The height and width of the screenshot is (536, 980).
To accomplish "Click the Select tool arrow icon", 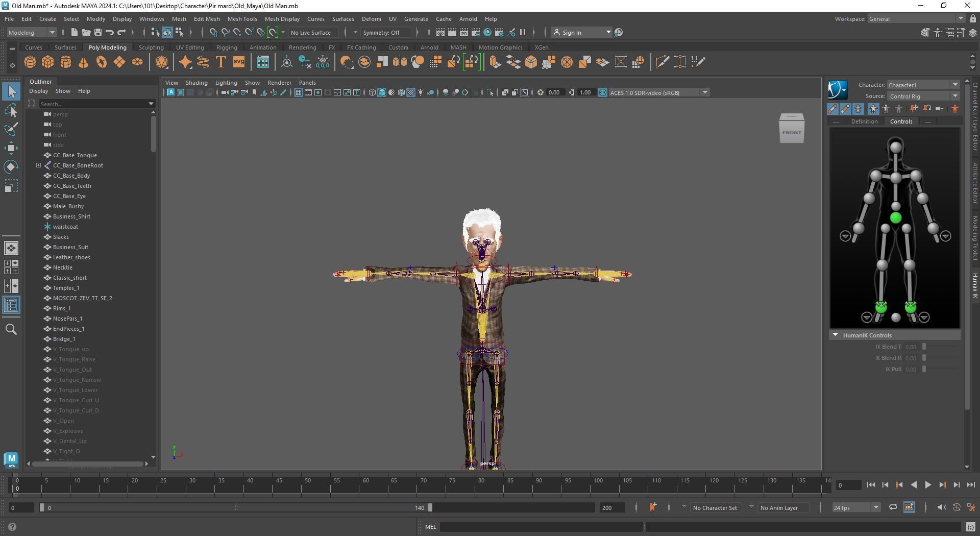I will coord(11,92).
